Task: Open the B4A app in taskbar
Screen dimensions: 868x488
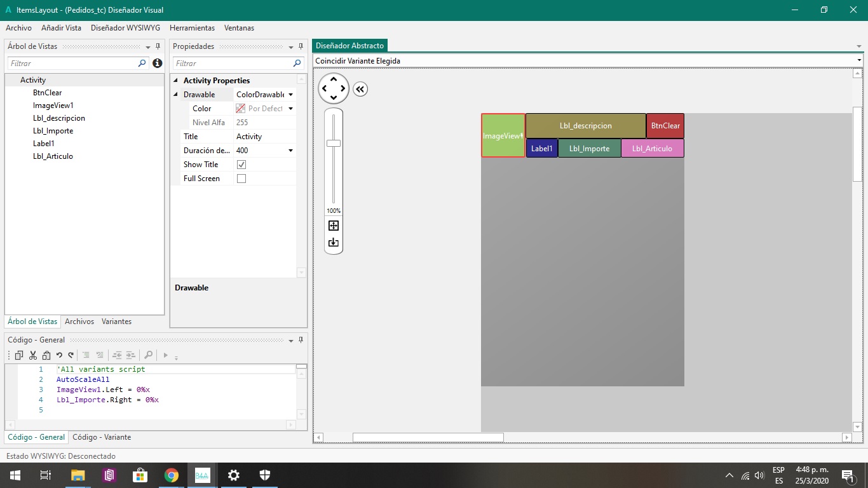Action: tap(202, 475)
